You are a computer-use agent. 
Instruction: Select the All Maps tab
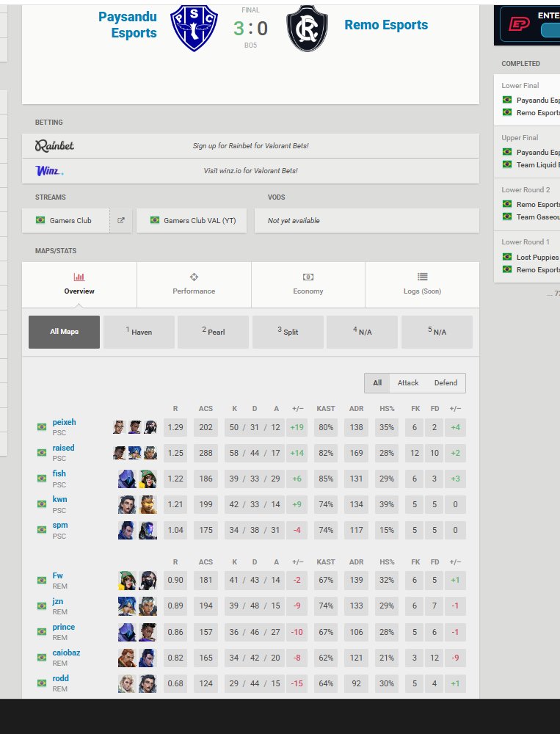pos(64,332)
